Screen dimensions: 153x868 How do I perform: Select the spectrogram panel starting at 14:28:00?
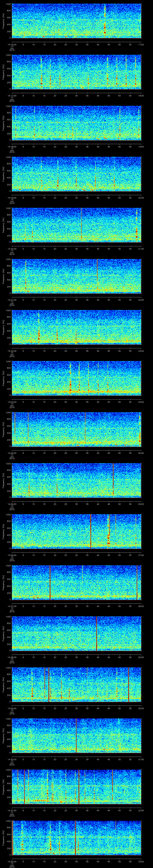point(76,633)
